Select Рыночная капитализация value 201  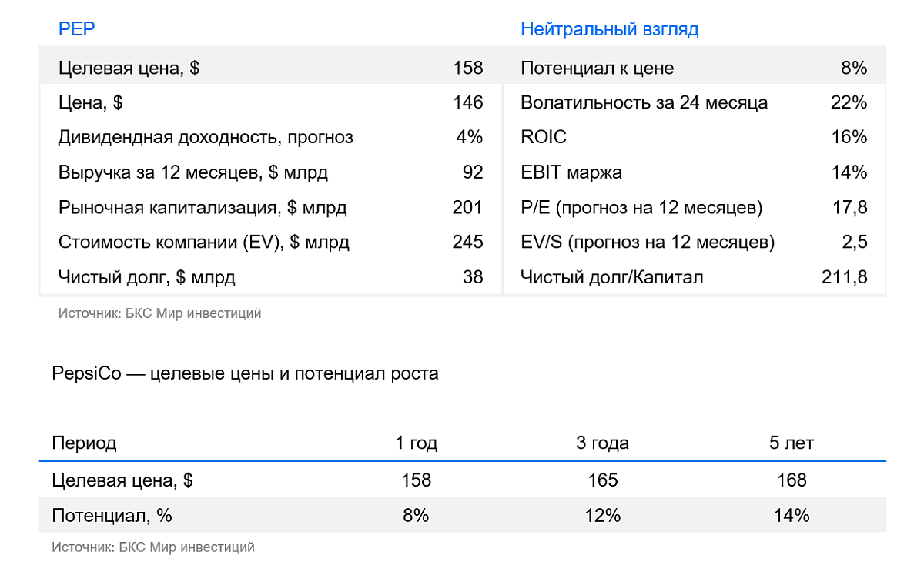[467, 207]
